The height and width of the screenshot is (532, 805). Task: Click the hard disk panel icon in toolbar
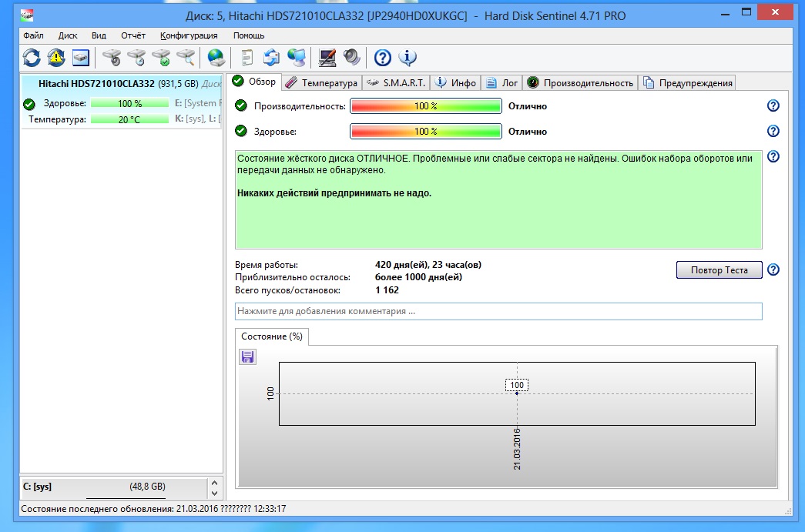81,58
